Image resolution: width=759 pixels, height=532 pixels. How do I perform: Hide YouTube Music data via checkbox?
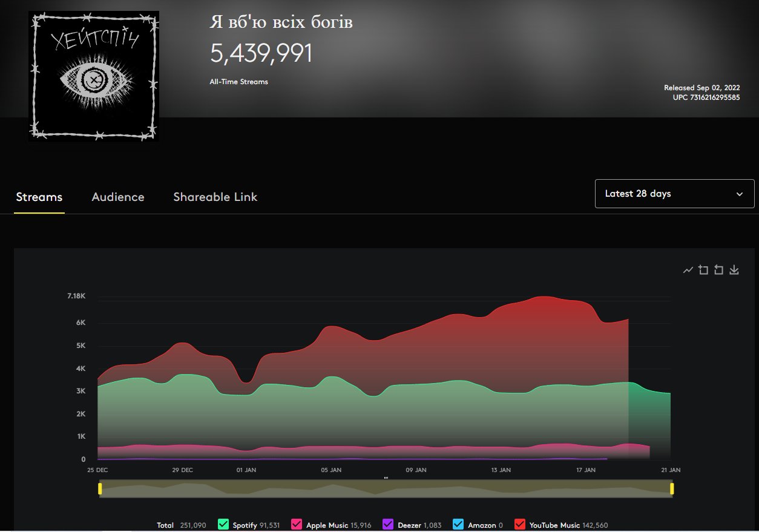tap(520, 525)
